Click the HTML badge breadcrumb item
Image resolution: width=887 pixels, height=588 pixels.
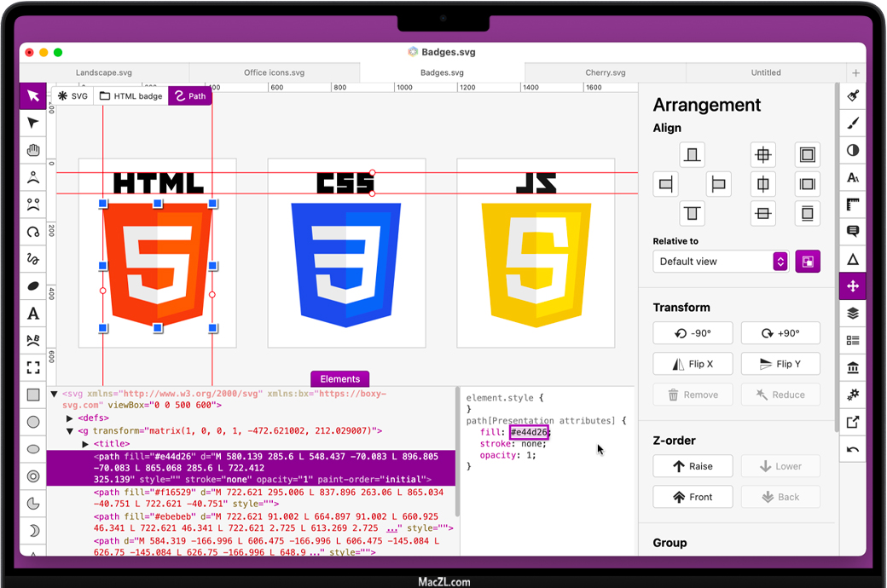(130, 96)
